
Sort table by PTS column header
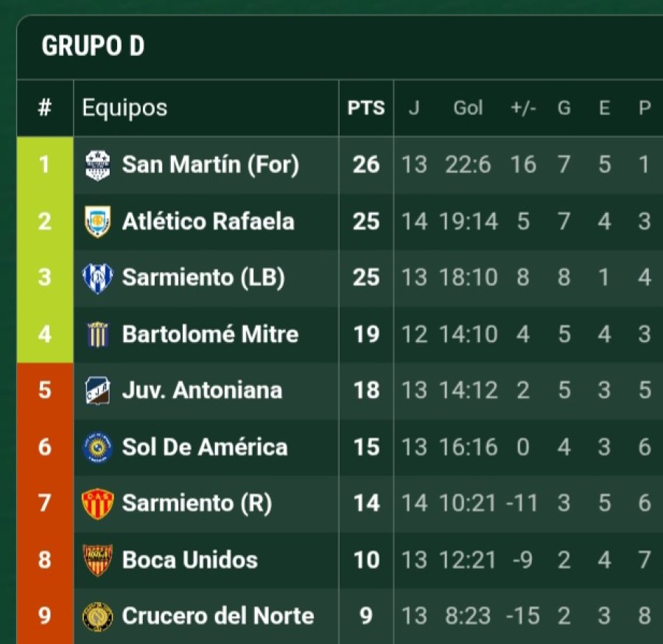(366, 108)
